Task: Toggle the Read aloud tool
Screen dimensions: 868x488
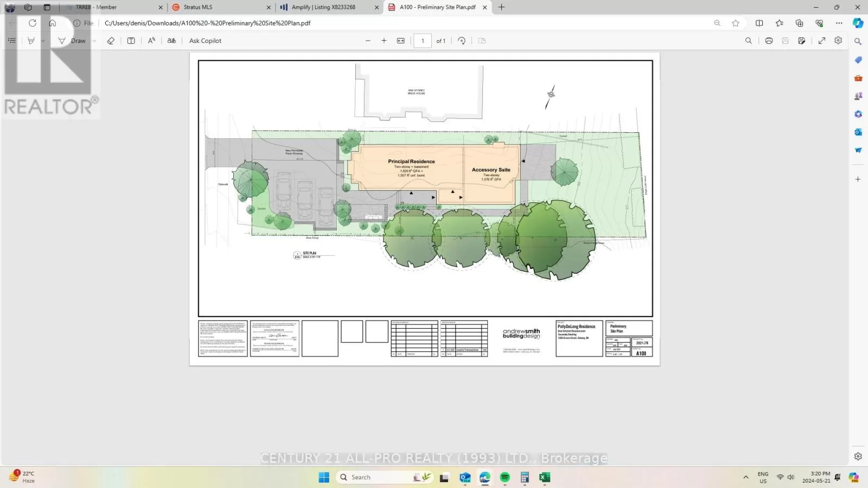Action: pos(151,41)
